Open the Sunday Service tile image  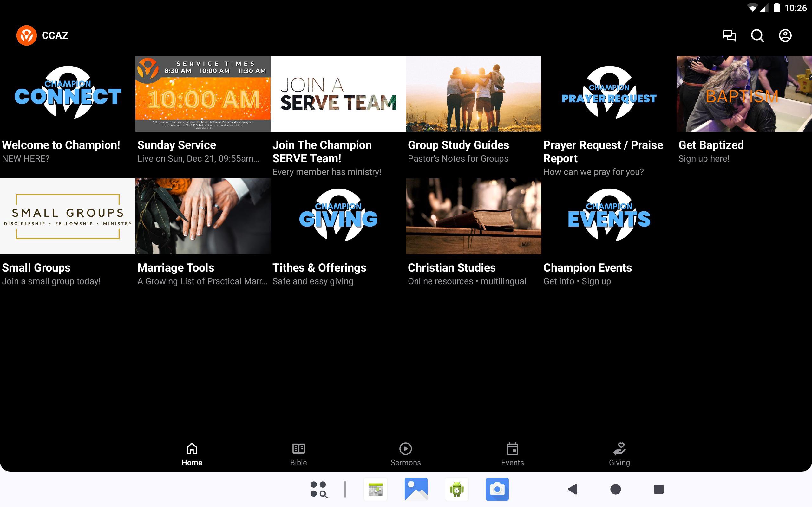[203, 93]
